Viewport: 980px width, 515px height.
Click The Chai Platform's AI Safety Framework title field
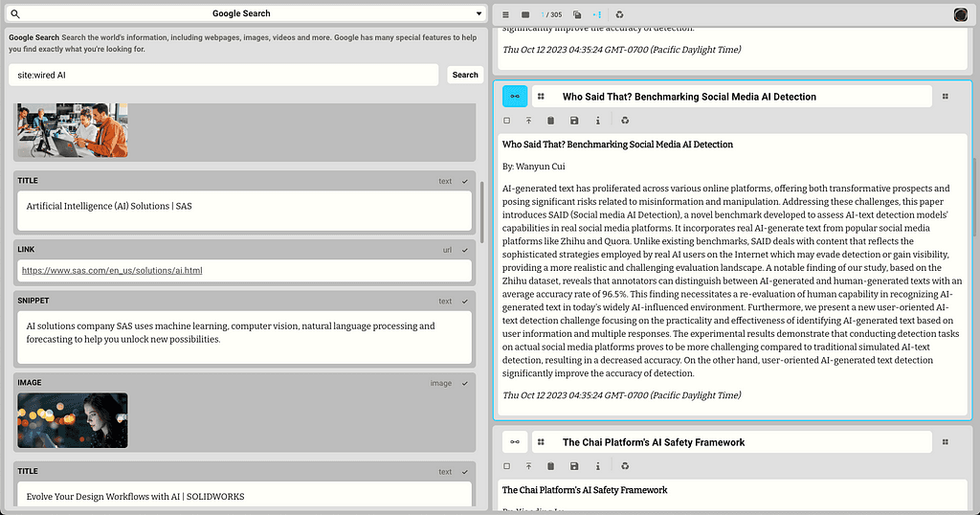coord(732,442)
